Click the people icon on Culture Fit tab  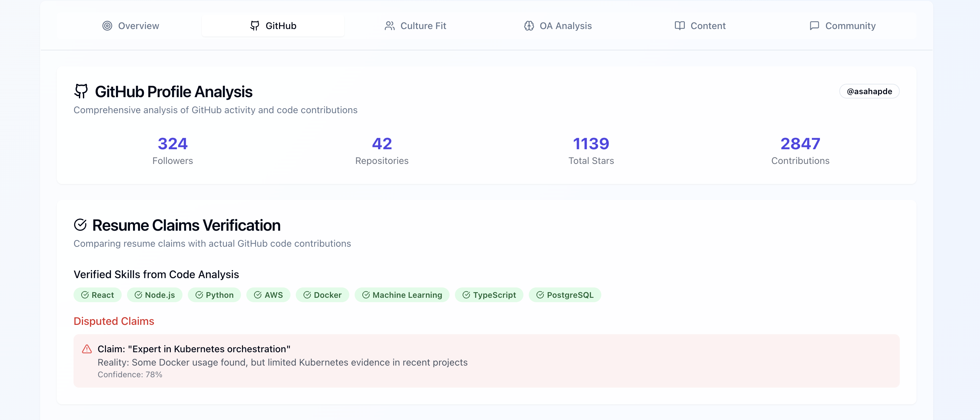pyautogui.click(x=389, y=26)
